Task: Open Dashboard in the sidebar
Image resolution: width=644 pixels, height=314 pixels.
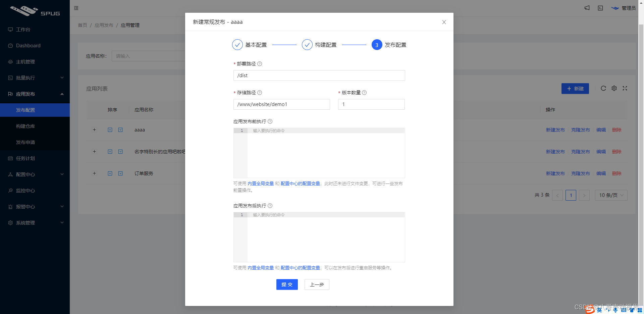Action: (35, 46)
